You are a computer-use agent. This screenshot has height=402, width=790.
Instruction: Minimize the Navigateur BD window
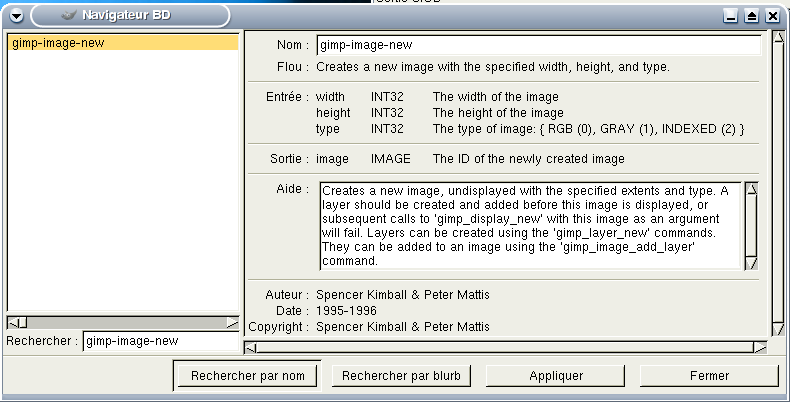pyautogui.click(x=731, y=16)
